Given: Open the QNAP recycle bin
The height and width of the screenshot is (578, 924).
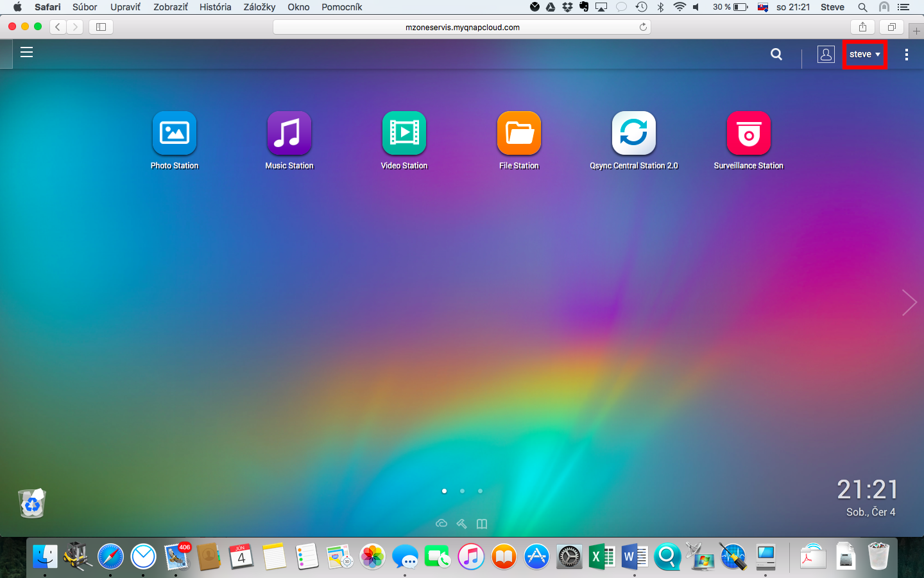Looking at the screenshot, I should click(x=32, y=504).
